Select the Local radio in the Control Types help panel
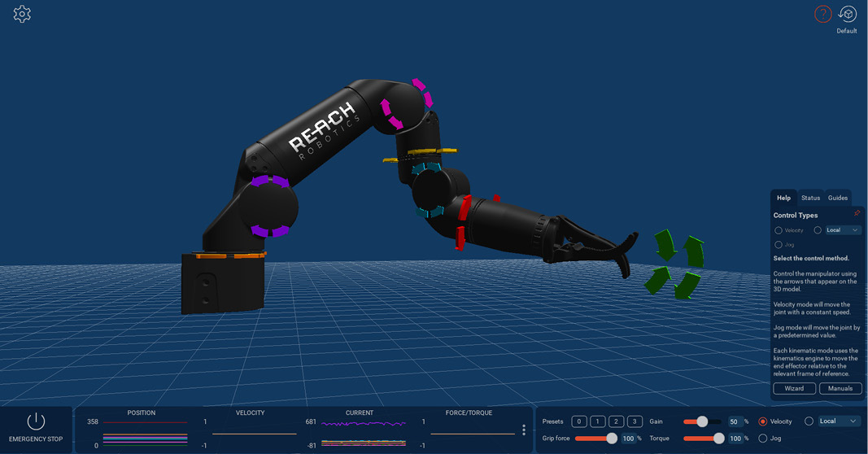 click(818, 230)
